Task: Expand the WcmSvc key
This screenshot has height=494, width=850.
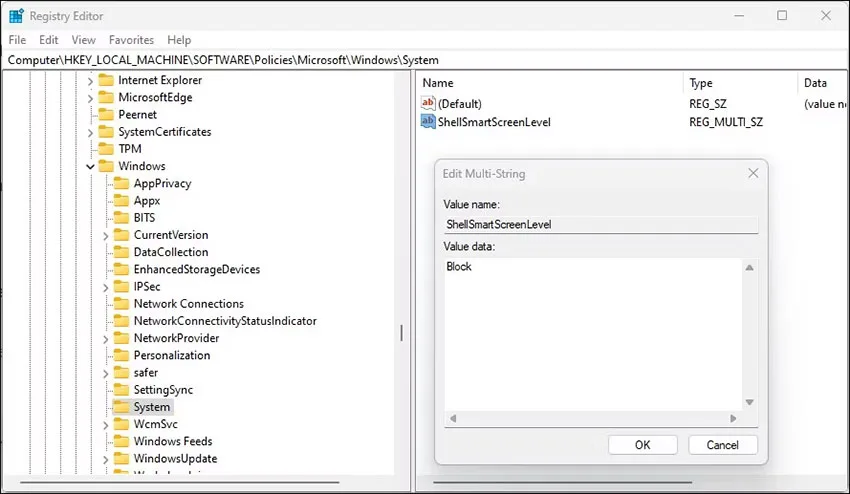Action: click(106, 425)
